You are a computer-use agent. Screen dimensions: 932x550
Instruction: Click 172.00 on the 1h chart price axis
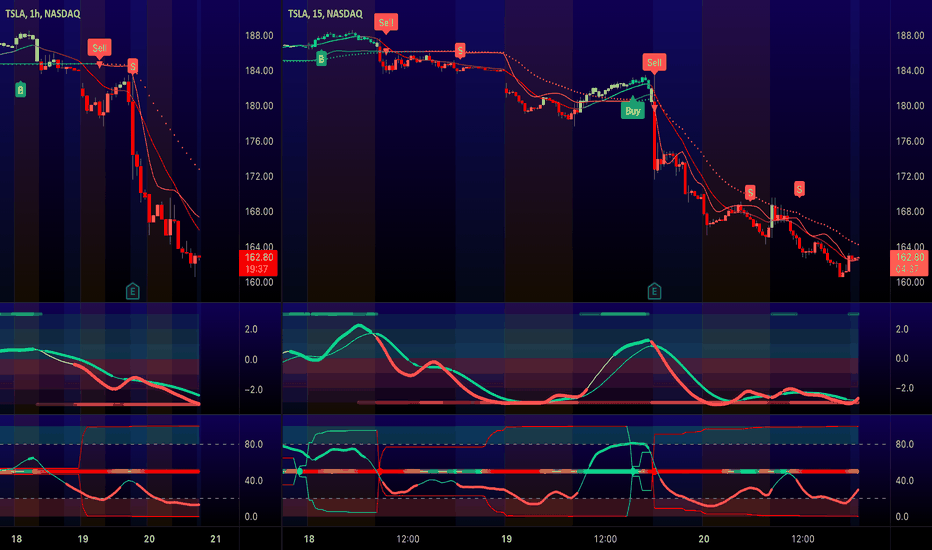259,177
